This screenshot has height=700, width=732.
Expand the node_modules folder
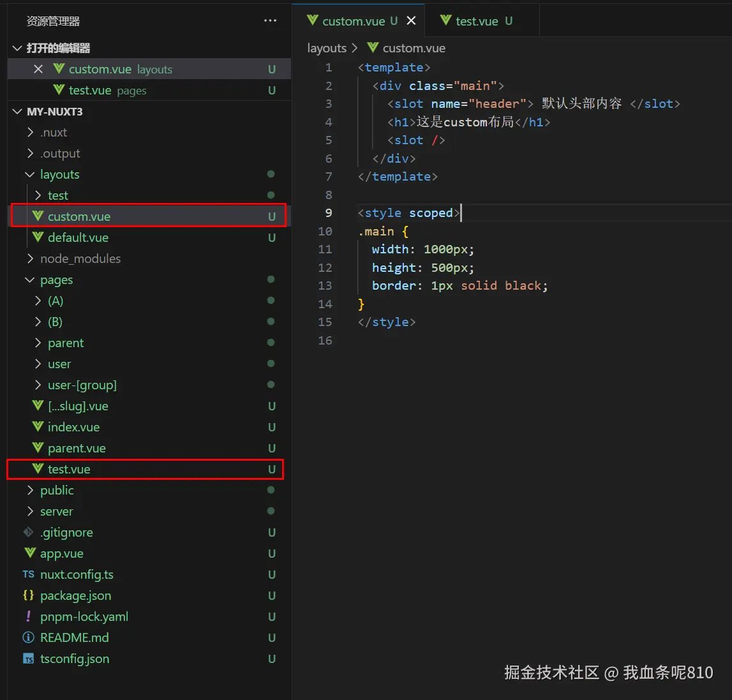[30, 258]
